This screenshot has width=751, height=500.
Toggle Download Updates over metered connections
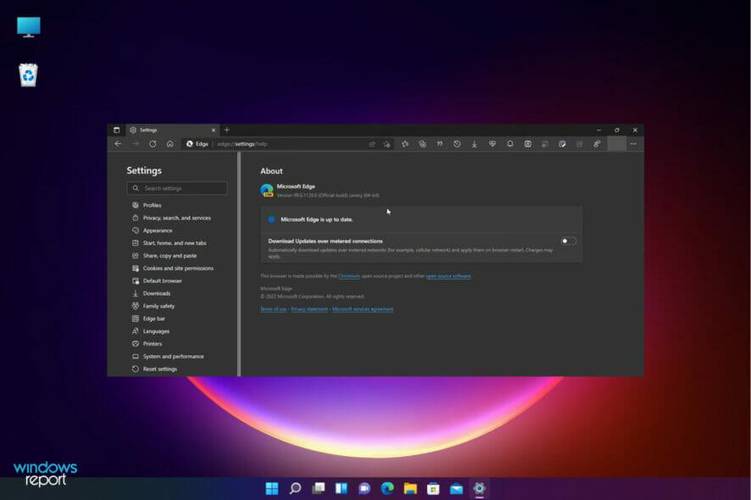click(569, 241)
